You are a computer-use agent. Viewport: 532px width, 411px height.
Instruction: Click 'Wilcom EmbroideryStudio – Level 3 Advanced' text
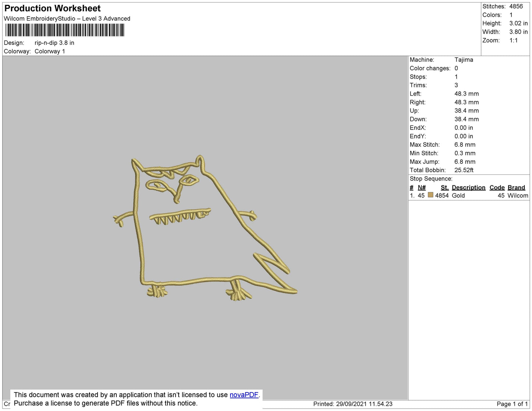click(67, 18)
